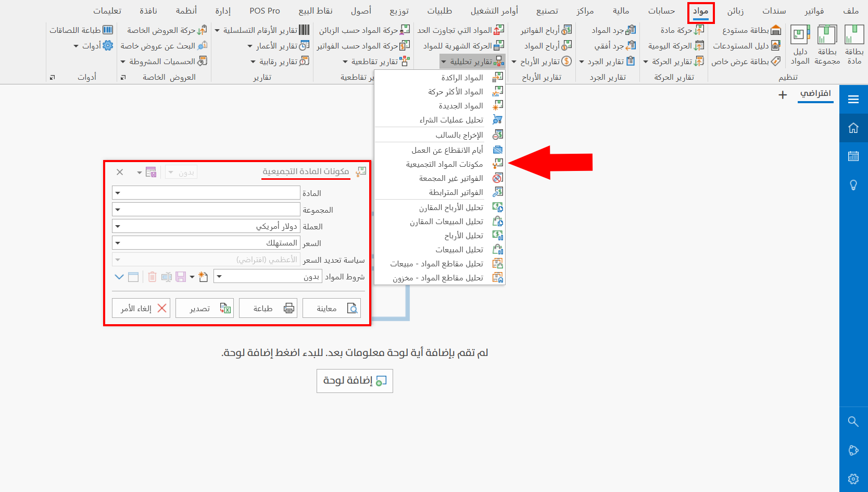Image resolution: width=868 pixels, height=492 pixels.
Task: Open جرد المواد inventory report
Action: (x=614, y=30)
